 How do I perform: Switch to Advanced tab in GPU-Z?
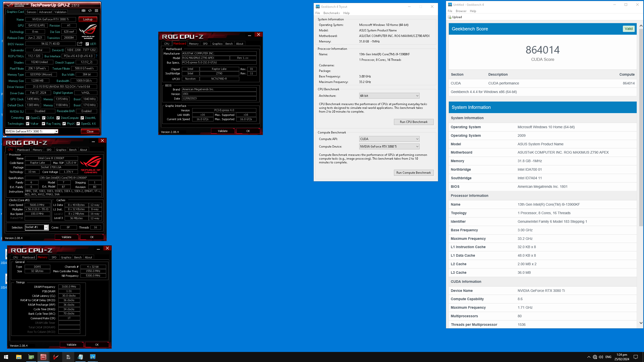pos(45,12)
